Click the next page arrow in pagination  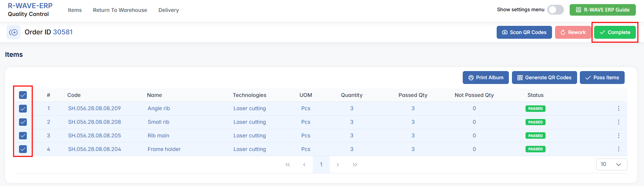pyautogui.click(x=338, y=165)
